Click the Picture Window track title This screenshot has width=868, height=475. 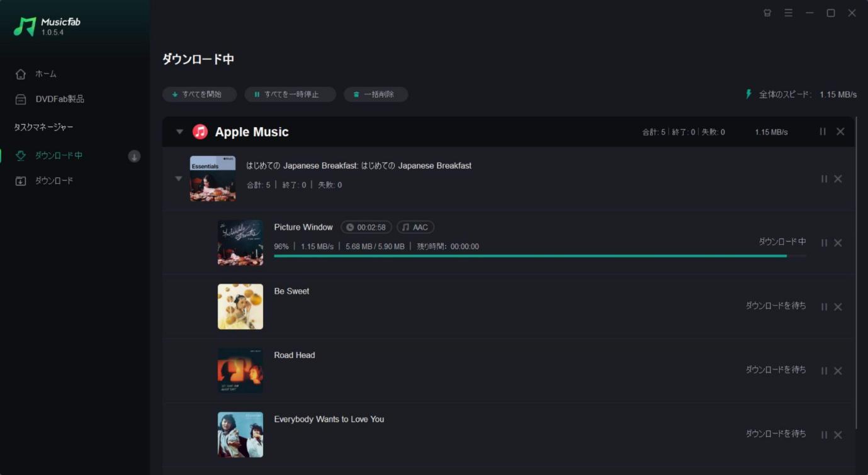point(303,227)
